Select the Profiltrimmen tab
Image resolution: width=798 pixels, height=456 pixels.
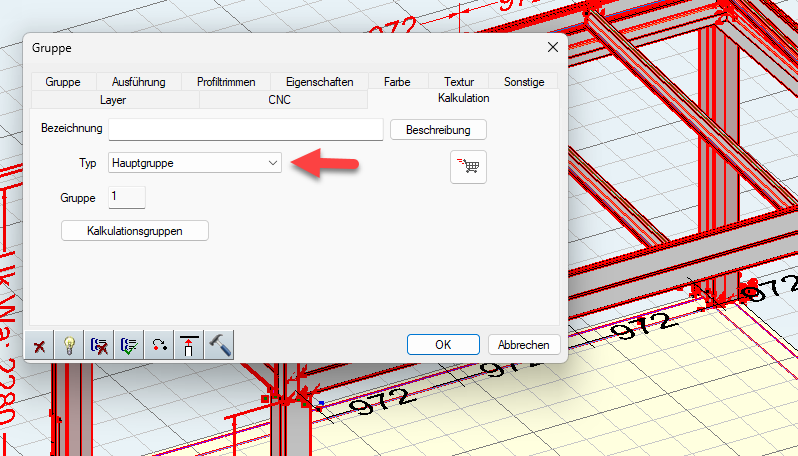[x=228, y=82]
